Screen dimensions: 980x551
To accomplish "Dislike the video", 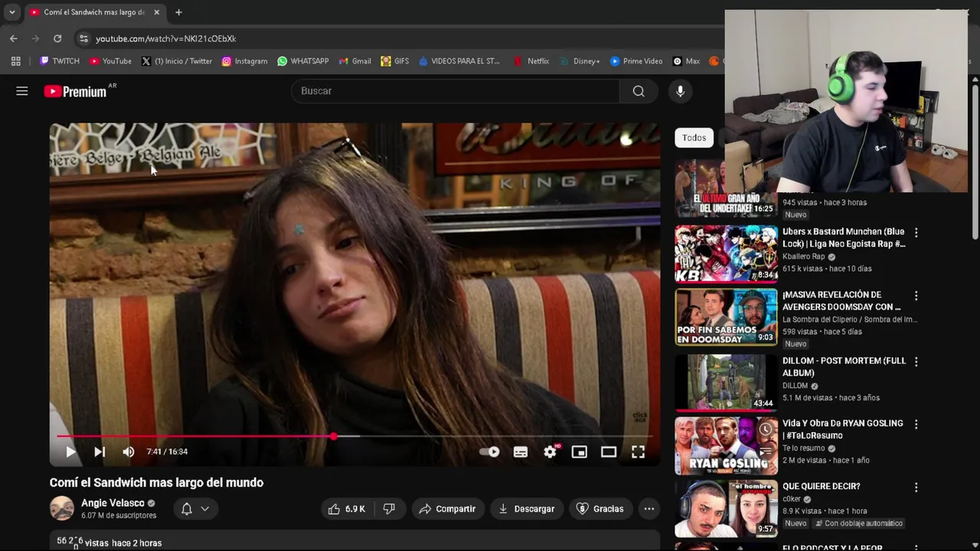I will coord(389,509).
